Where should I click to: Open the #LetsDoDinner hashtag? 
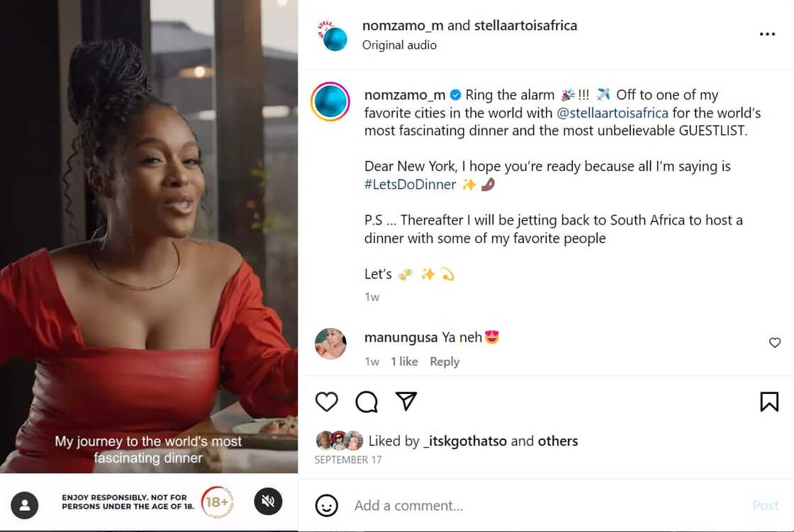click(x=410, y=185)
